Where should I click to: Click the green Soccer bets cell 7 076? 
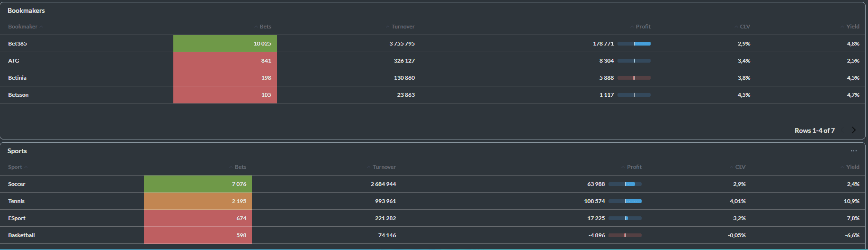pos(198,184)
